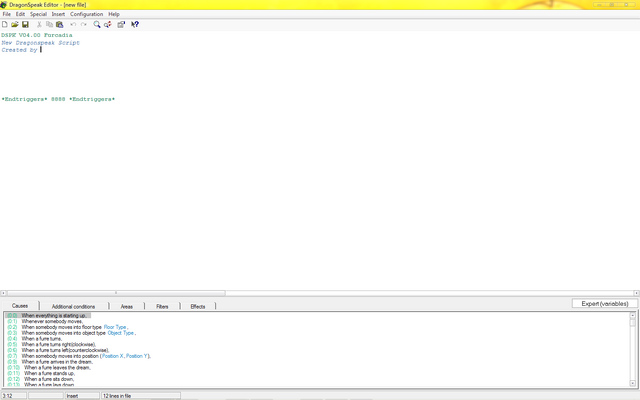Select 'When a furre leaves the dream'
The height and width of the screenshot is (400, 640).
(x=49, y=367)
